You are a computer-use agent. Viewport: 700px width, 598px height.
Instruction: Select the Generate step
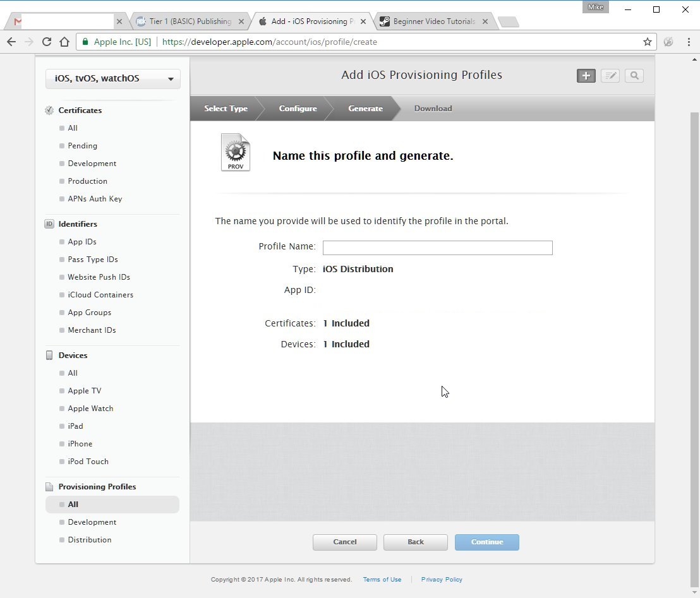pyautogui.click(x=365, y=109)
